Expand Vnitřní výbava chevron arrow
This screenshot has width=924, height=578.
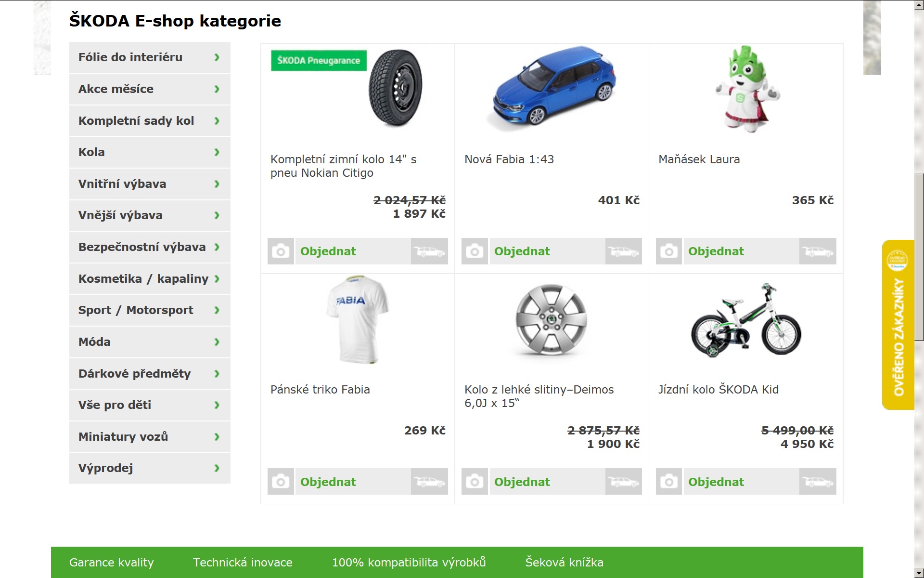(217, 184)
